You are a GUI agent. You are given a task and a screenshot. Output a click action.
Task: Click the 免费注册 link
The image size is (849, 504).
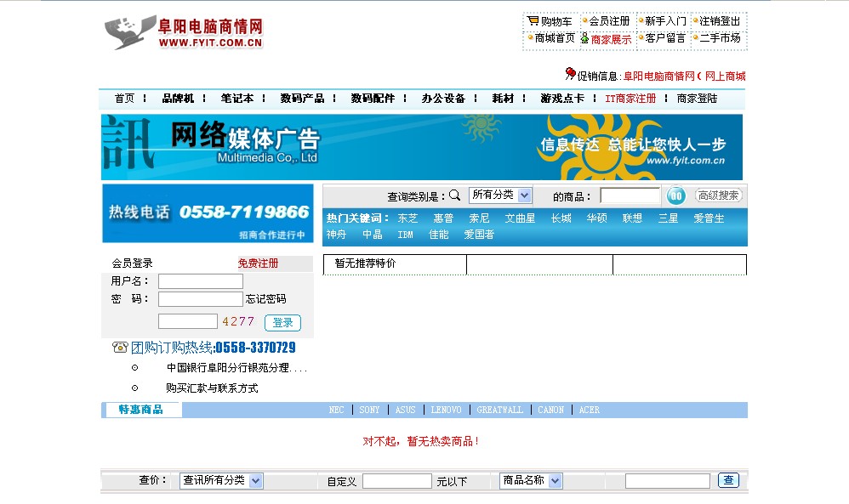[259, 263]
